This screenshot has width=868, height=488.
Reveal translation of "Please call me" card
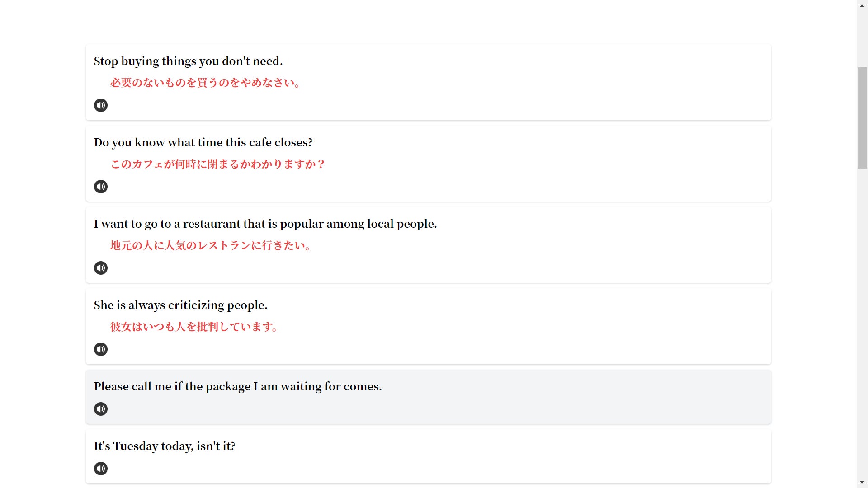(x=238, y=387)
